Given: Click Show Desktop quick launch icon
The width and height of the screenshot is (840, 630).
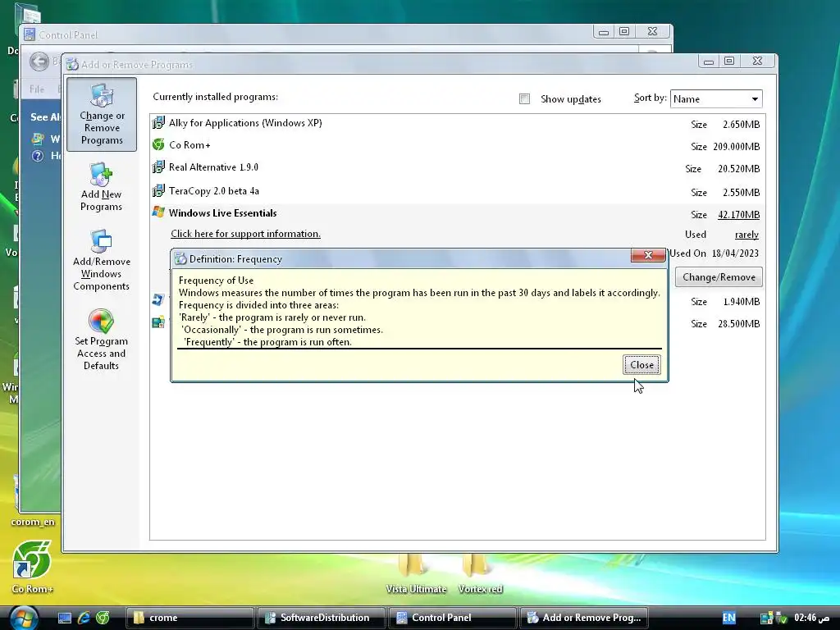Looking at the screenshot, I should pos(65,619).
